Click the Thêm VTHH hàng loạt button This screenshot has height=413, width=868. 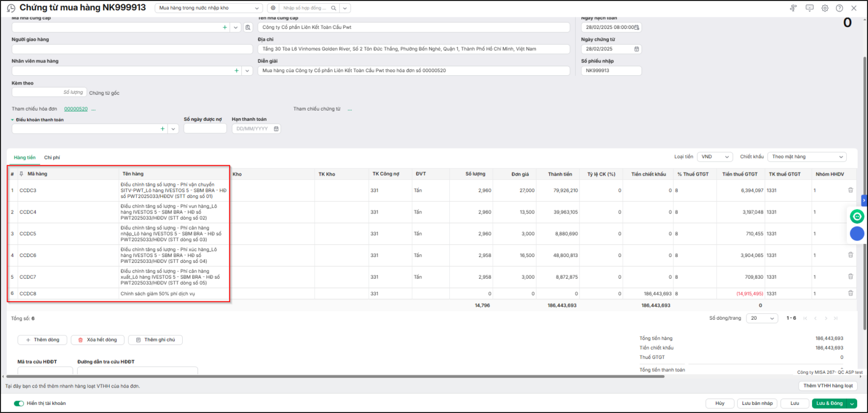(x=828, y=386)
